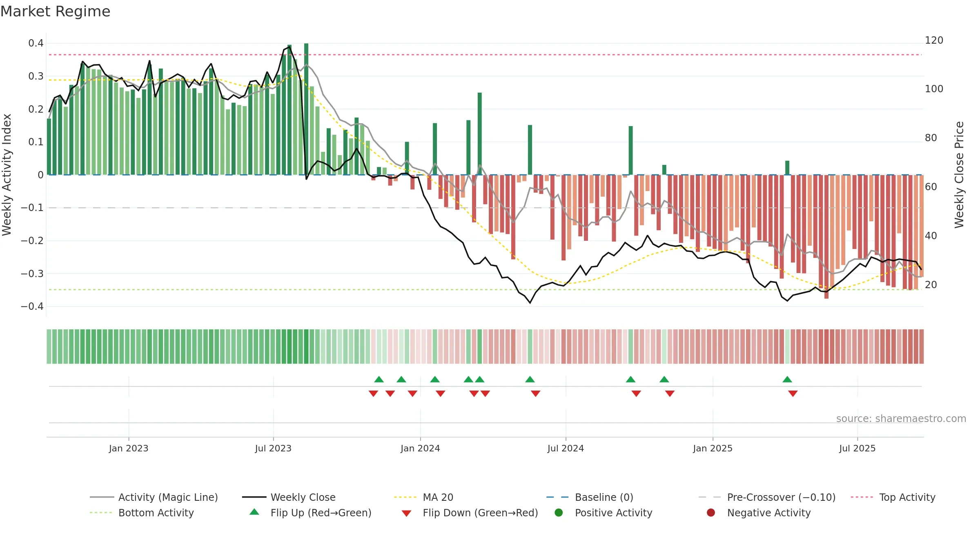Toggle the Pre-Crossover (−0.10) legend entry

pos(767,497)
